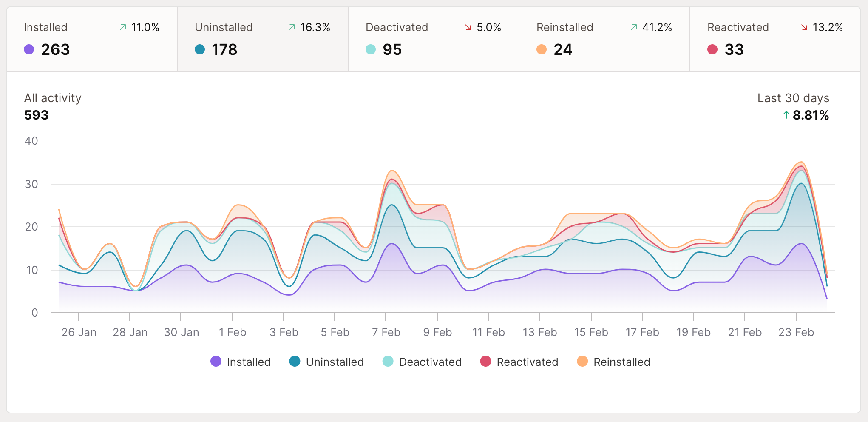The width and height of the screenshot is (868, 422).
Task: Click the light teal Deactivated dot
Action: tap(370, 50)
